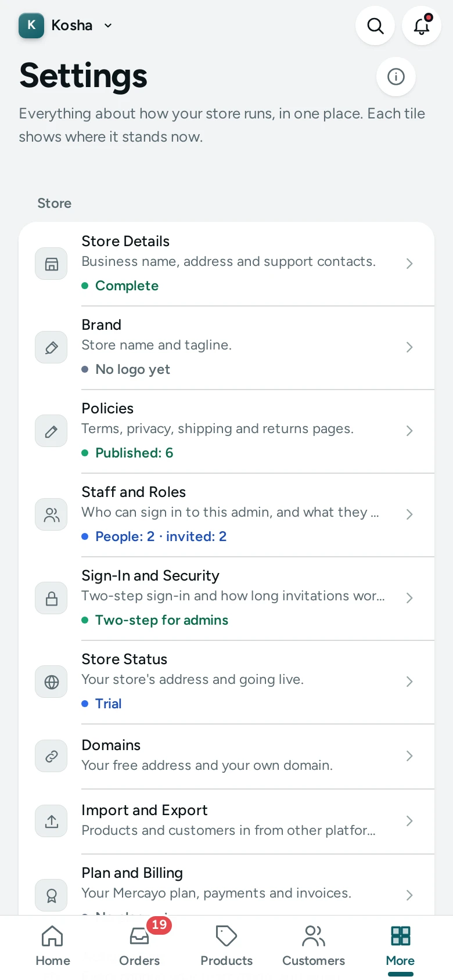Click 'Your Mercayo plan, payments and invoices.'
This screenshot has height=980, width=453.
[216, 893]
